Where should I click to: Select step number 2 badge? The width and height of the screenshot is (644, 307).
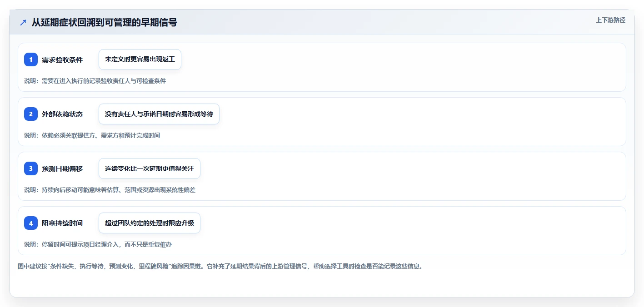[x=31, y=114]
